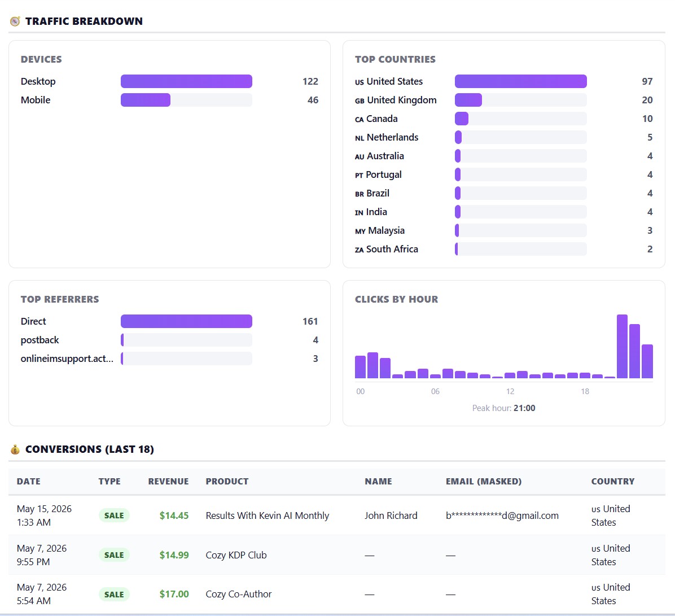Image resolution: width=675 pixels, height=616 pixels.
Task: Select the Malaysia country label
Action: (380, 230)
